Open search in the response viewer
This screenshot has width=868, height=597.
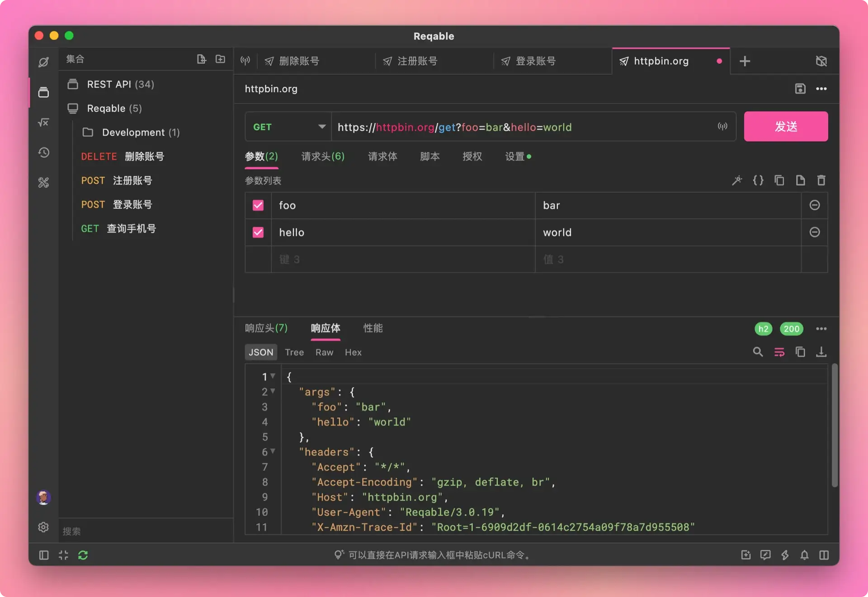coord(758,352)
